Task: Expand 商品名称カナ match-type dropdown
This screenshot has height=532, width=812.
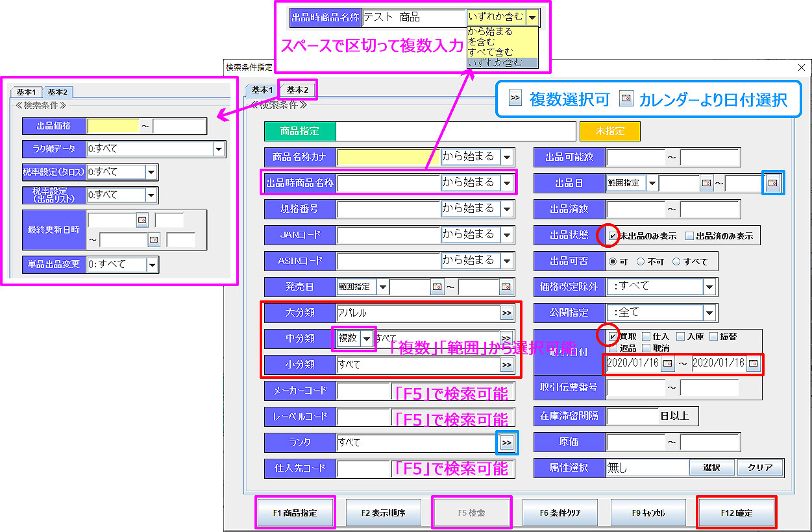Action: (507, 156)
